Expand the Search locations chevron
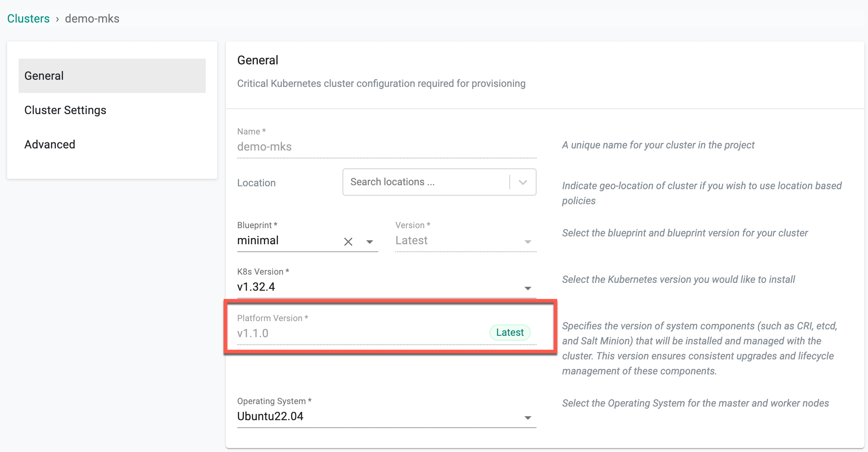The image size is (868, 452). point(523,182)
